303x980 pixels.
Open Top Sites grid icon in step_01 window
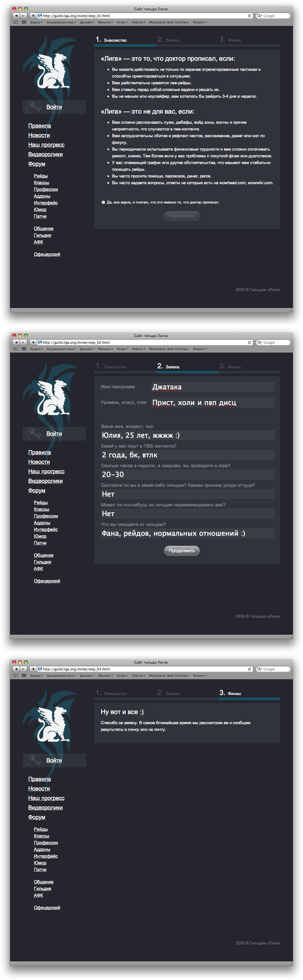coord(24,22)
